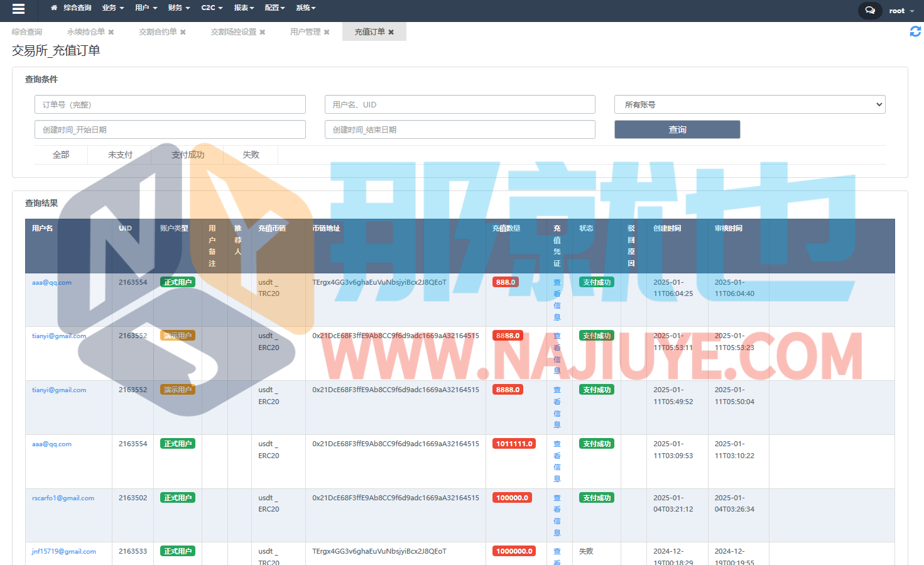Close the 用户管理 tab

327,32
